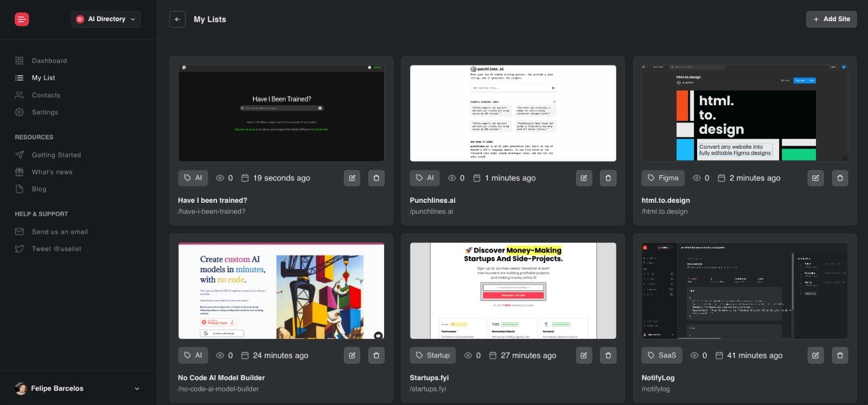Click the AI tag on Have I been trained?
This screenshot has width=868, height=405.
coord(193,178)
